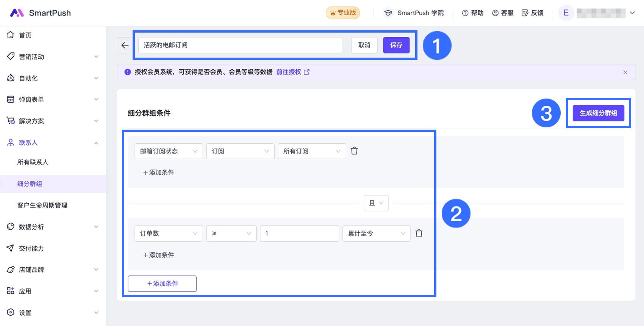Open the 邮箱订阅状态 attribute dropdown
Screen dimensions: 644x326
click(169, 151)
